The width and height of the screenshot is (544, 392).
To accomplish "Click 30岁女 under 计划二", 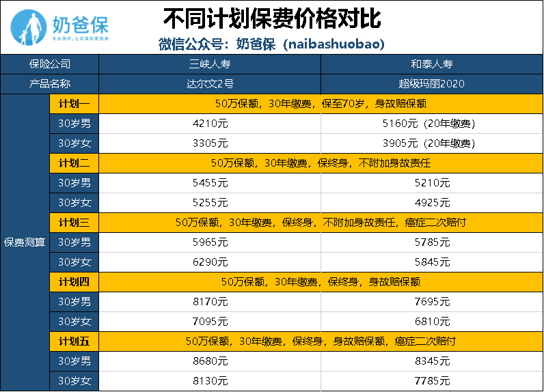I will [74, 202].
